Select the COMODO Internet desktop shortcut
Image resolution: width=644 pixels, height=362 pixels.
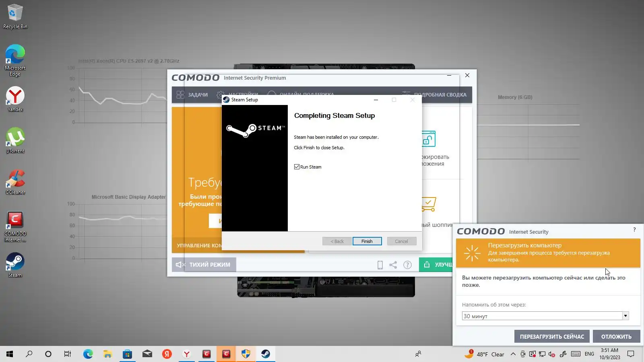pos(15,227)
